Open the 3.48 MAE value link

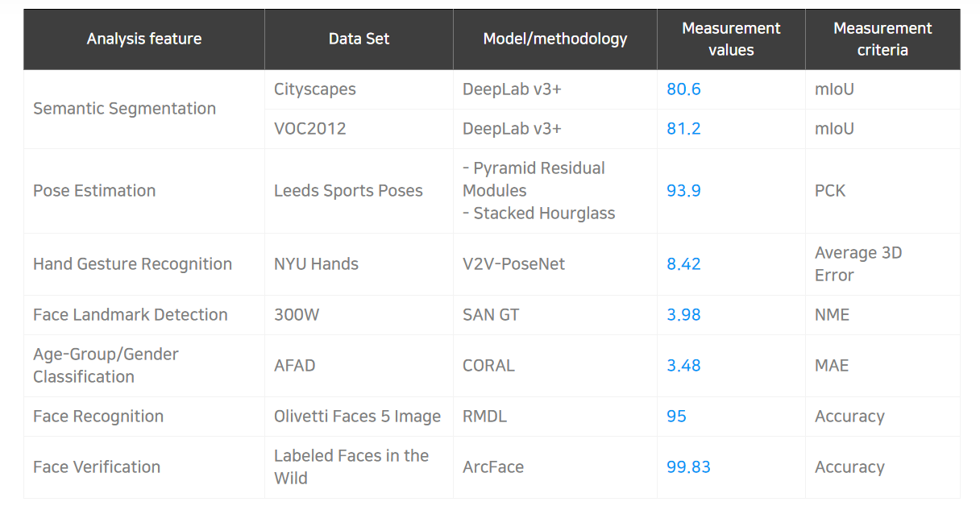683,366
